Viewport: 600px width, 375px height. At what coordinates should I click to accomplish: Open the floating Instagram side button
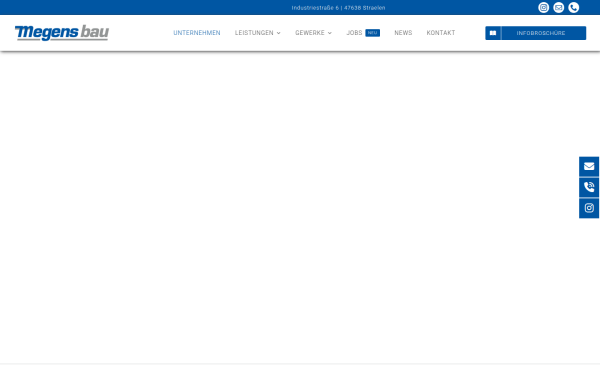589,208
